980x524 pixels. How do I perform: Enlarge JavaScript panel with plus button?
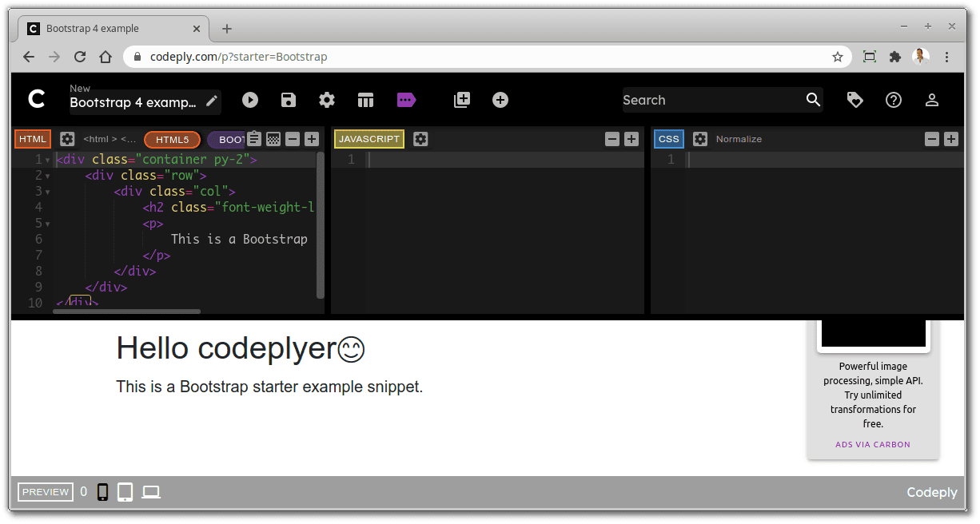point(631,139)
